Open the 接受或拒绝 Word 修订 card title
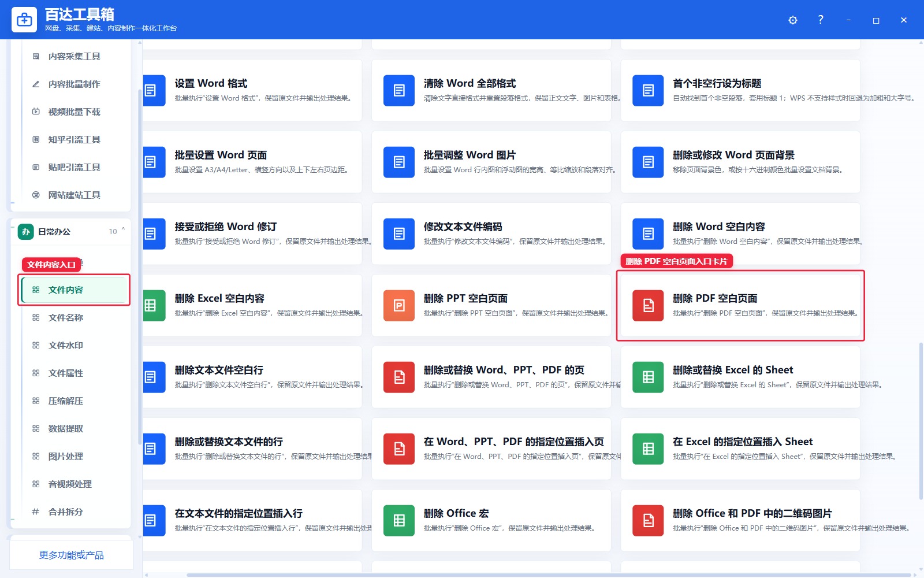The image size is (924, 578). coord(226,227)
